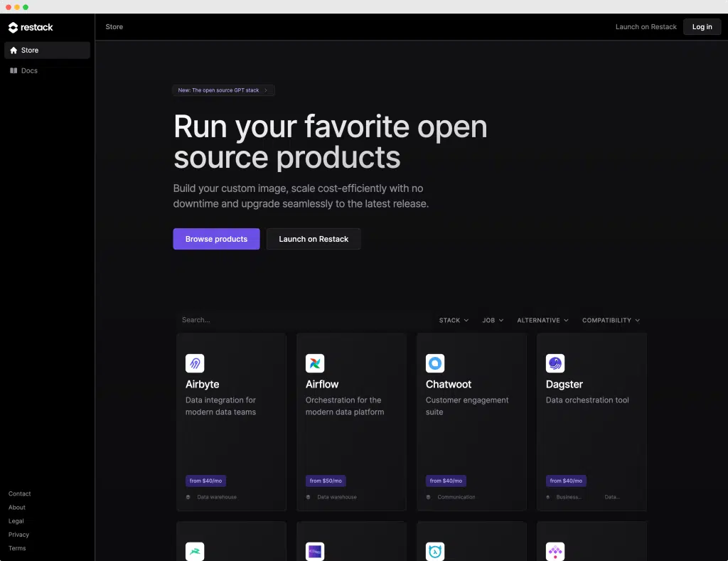
Task: Click the Dagster product logo
Action: click(555, 363)
